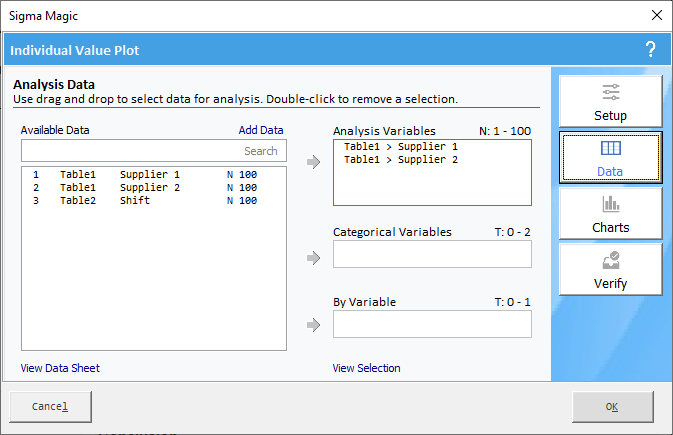Click inside the By Variable box
Screen dimensions: 673x435
coord(432,324)
